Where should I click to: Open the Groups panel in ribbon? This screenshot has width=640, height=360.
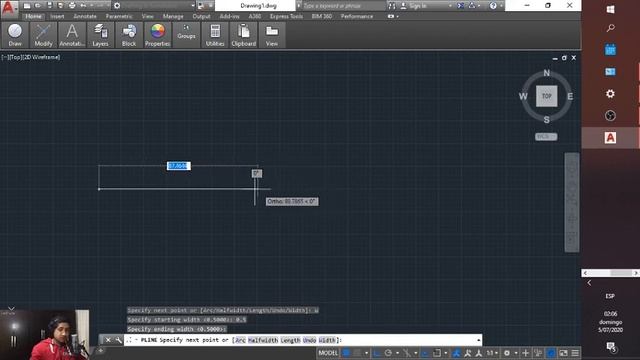[x=186, y=35]
